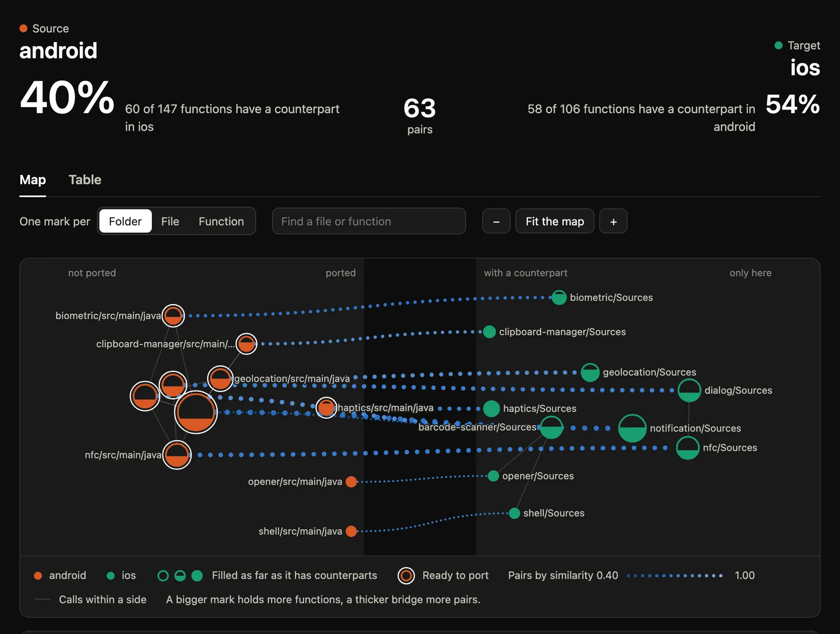This screenshot has height=634, width=840.
Task: Click the '63' pairs count
Action: pos(420,108)
